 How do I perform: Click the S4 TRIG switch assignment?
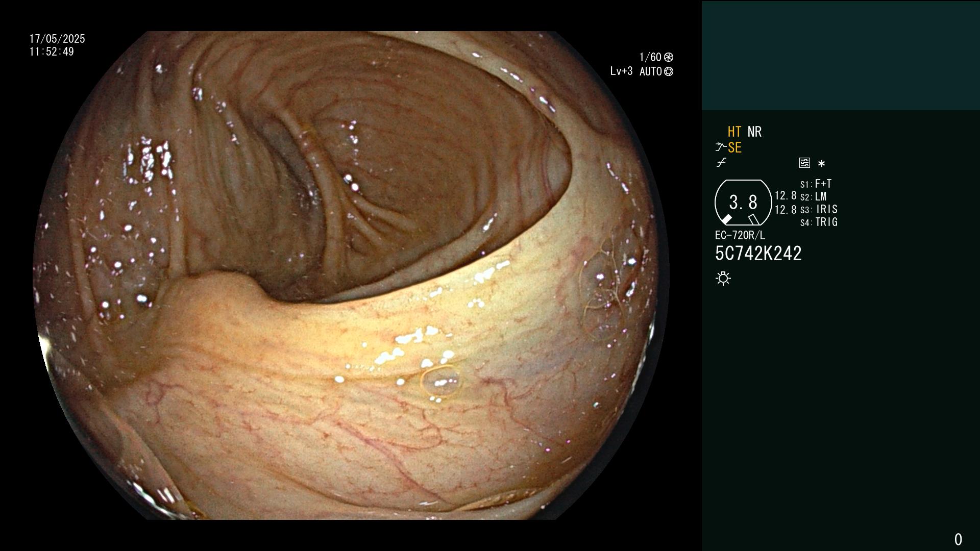[819, 222]
